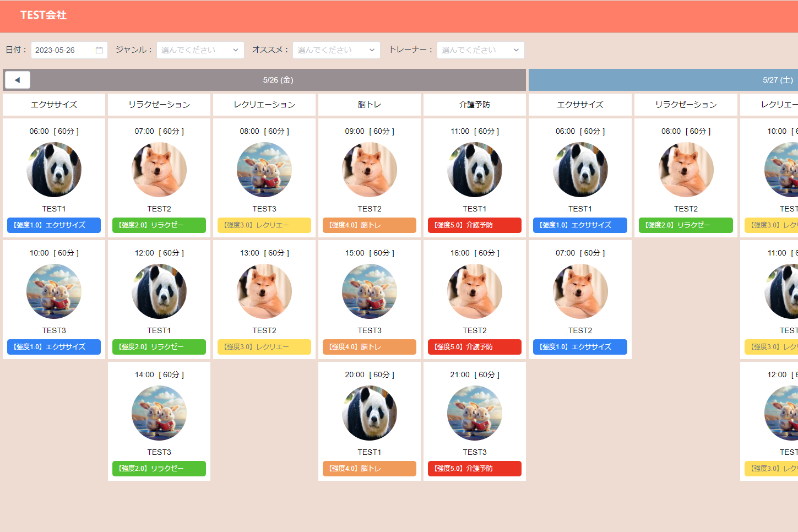798x532 pixels.
Task: Click rabbit avatar of 5/26 08:00 class
Action: point(264,170)
